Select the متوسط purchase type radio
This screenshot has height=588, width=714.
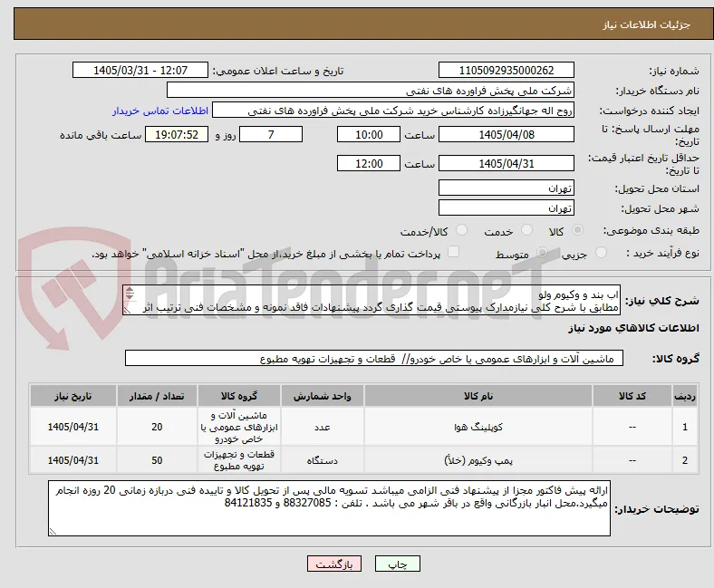542,253
